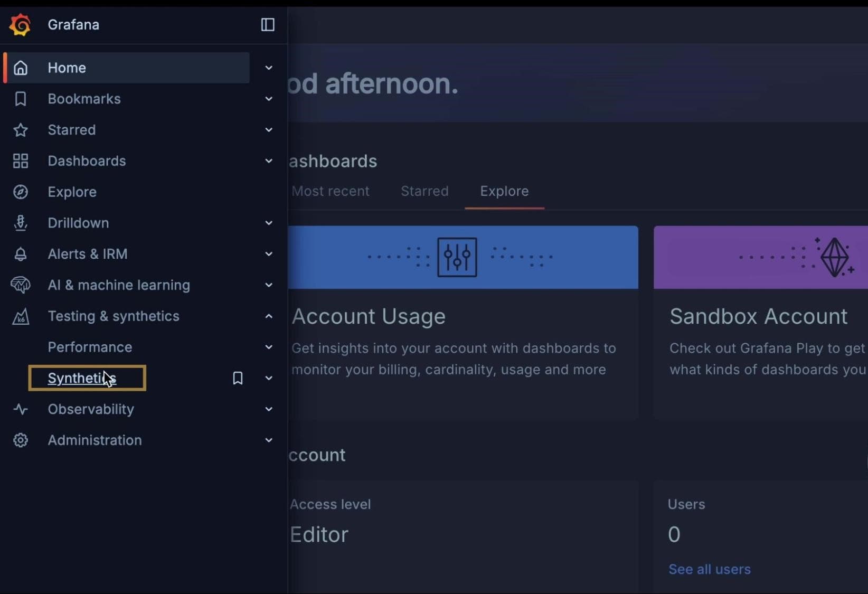Screen dimensions: 868x594
Task: Open the Sandbox Account card title
Action: (759, 316)
